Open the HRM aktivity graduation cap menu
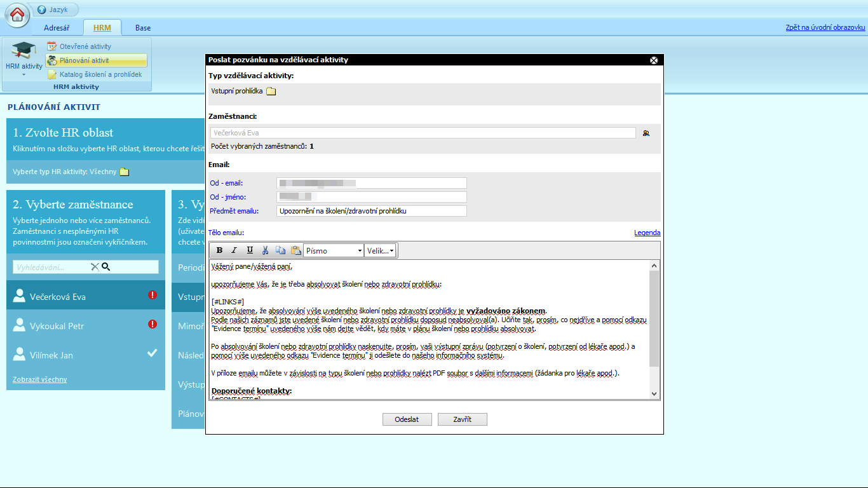The height and width of the screenshot is (488, 868). (x=24, y=60)
